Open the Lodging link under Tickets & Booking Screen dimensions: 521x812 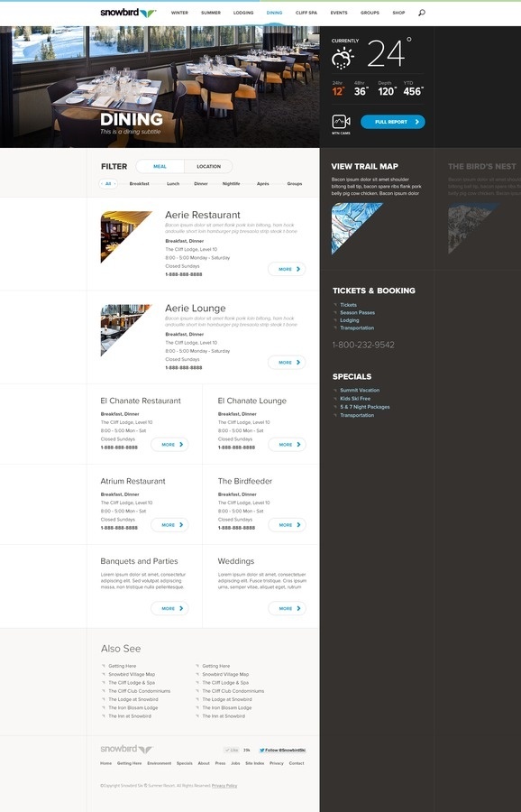(349, 320)
